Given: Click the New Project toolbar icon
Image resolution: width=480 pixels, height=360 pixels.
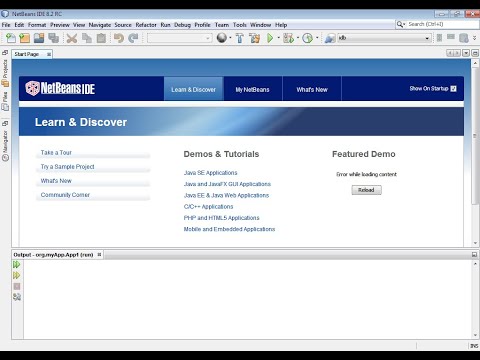Looking at the screenshot, I should 25,38.
